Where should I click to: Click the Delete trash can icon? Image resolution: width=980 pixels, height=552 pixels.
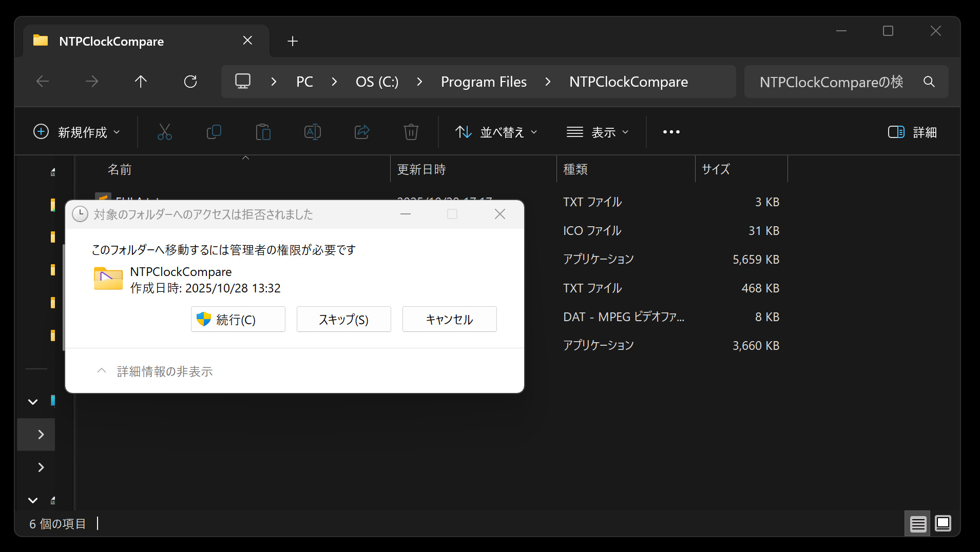(411, 132)
